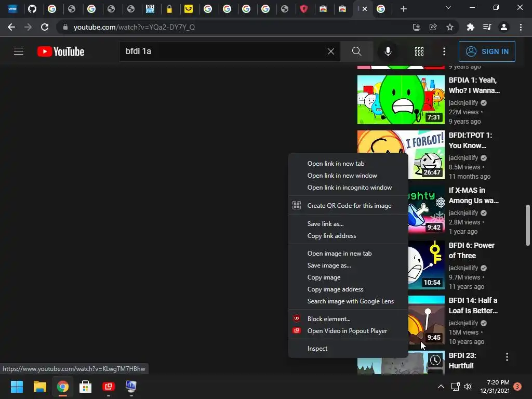Open YouTube settings three-dot menu

(x=444, y=51)
